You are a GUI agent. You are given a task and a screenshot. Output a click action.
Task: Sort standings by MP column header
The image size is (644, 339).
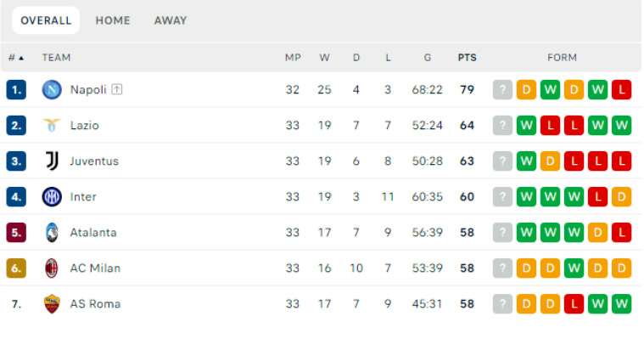(293, 58)
